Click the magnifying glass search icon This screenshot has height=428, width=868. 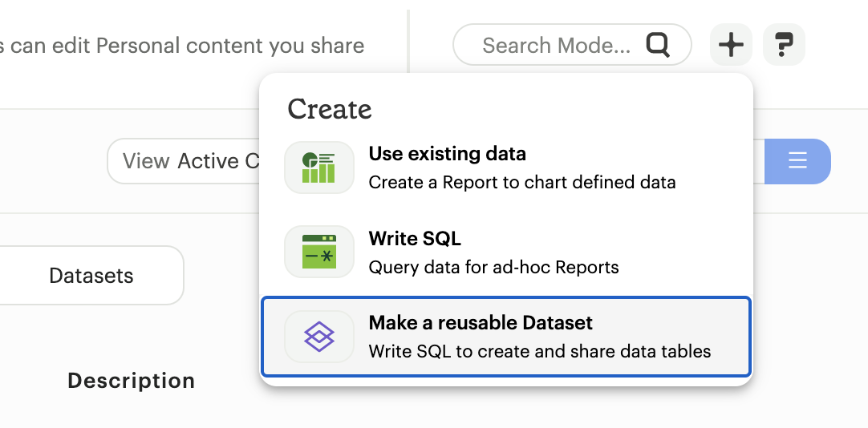[657, 45]
